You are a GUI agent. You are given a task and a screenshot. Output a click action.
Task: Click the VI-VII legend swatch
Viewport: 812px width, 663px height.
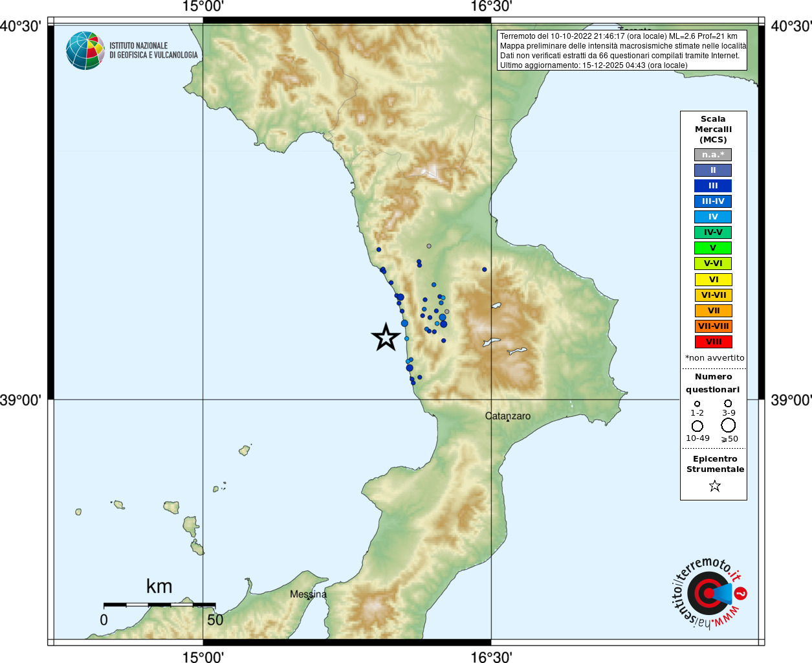click(x=714, y=295)
